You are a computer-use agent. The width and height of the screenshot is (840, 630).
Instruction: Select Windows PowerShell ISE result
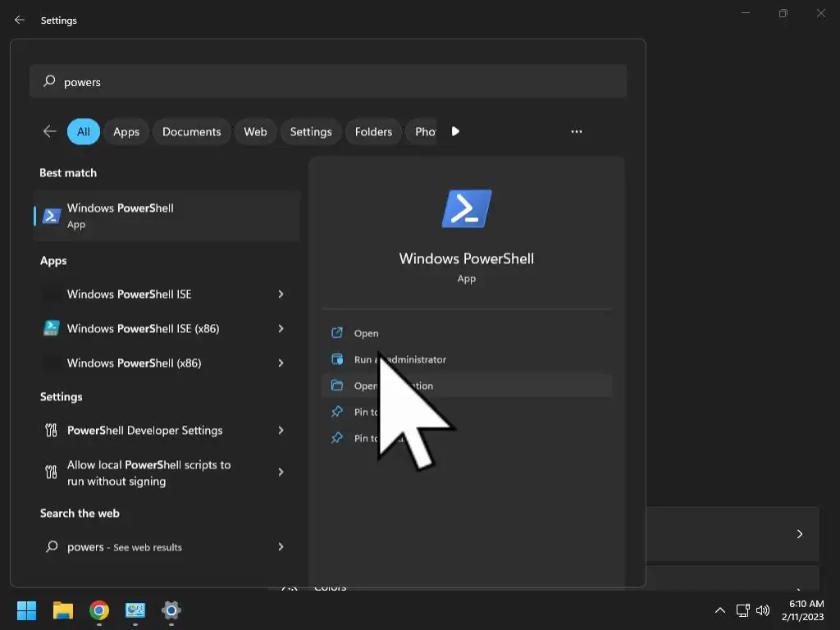167,294
